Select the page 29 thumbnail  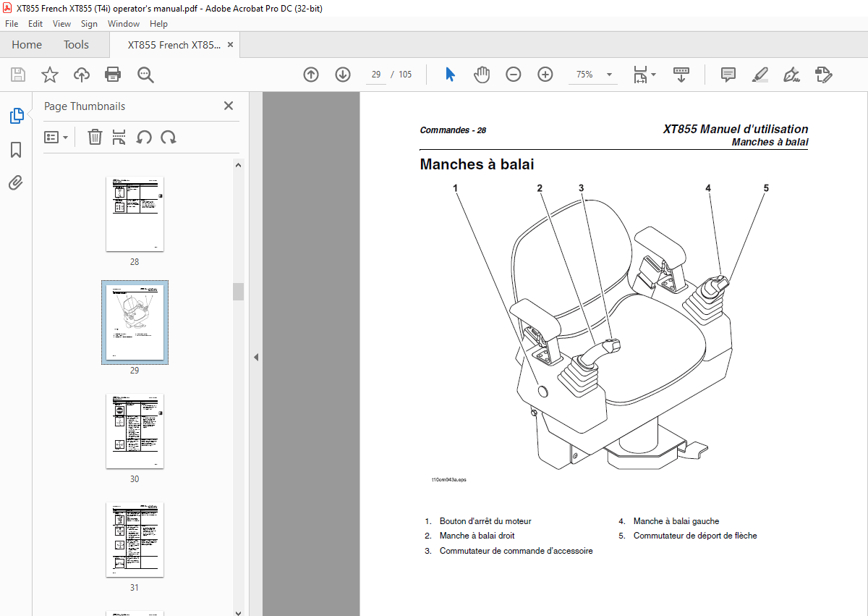tap(135, 322)
